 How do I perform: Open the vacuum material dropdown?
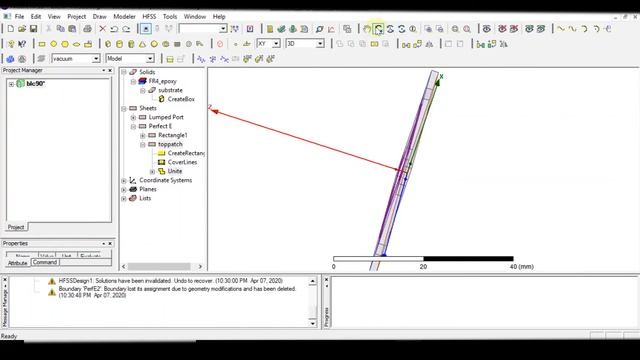pos(96,59)
